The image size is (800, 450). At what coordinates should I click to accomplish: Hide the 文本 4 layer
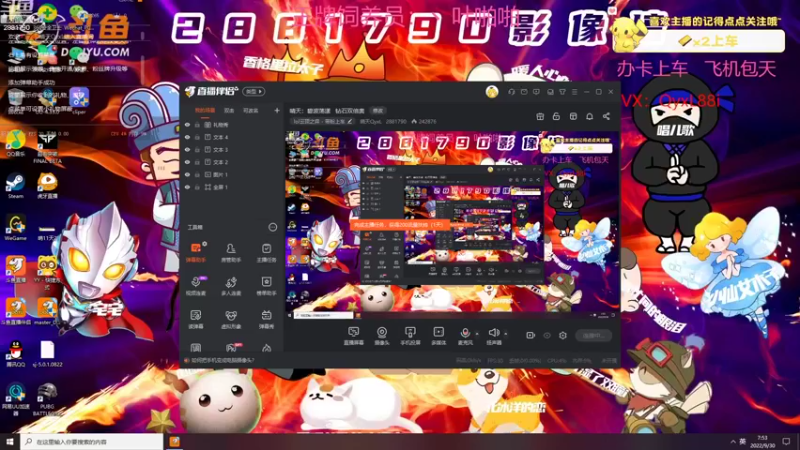[x=187, y=137]
